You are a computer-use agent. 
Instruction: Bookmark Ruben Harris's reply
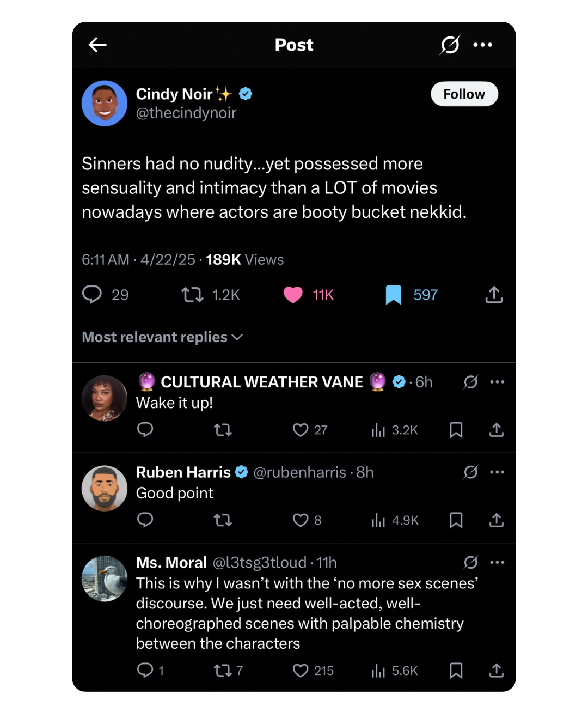tap(456, 520)
